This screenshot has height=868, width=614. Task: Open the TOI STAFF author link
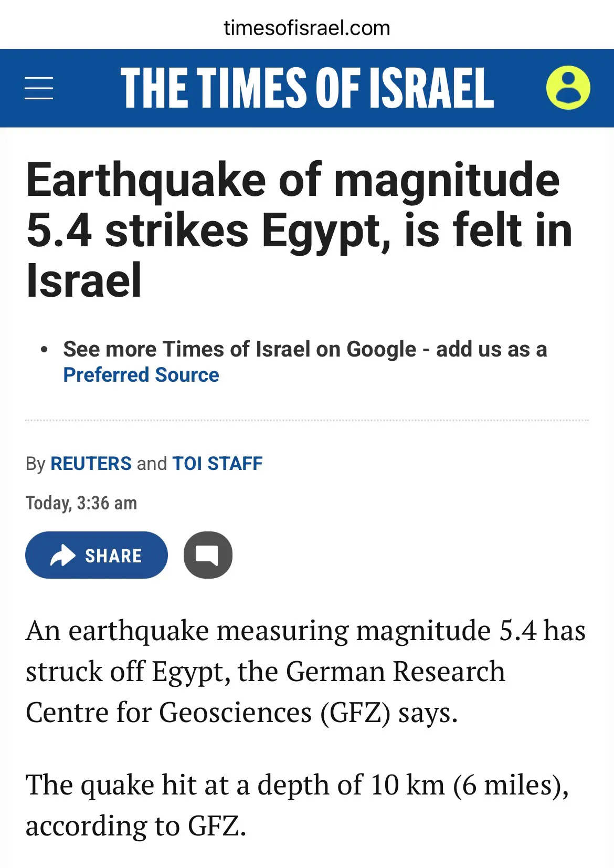point(217,464)
